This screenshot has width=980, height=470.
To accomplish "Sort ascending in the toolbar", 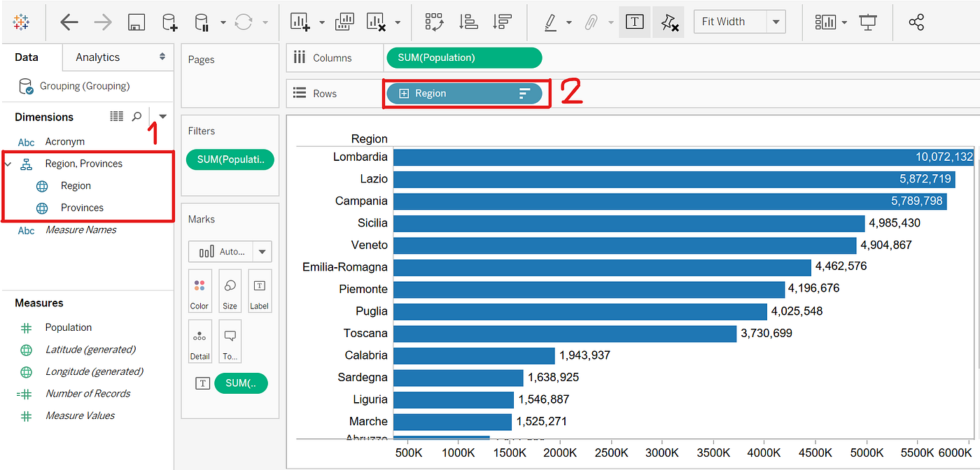I will [x=468, y=22].
